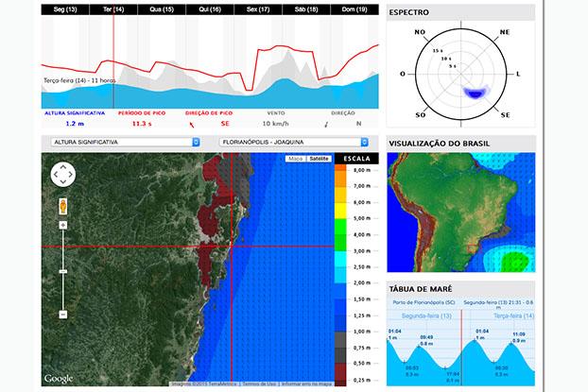The width and height of the screenshot is (588, 392).
Task: Open the Florianópolis - Joaquina location dropdown
Action: pyautogui.click(x=294, y=142)
